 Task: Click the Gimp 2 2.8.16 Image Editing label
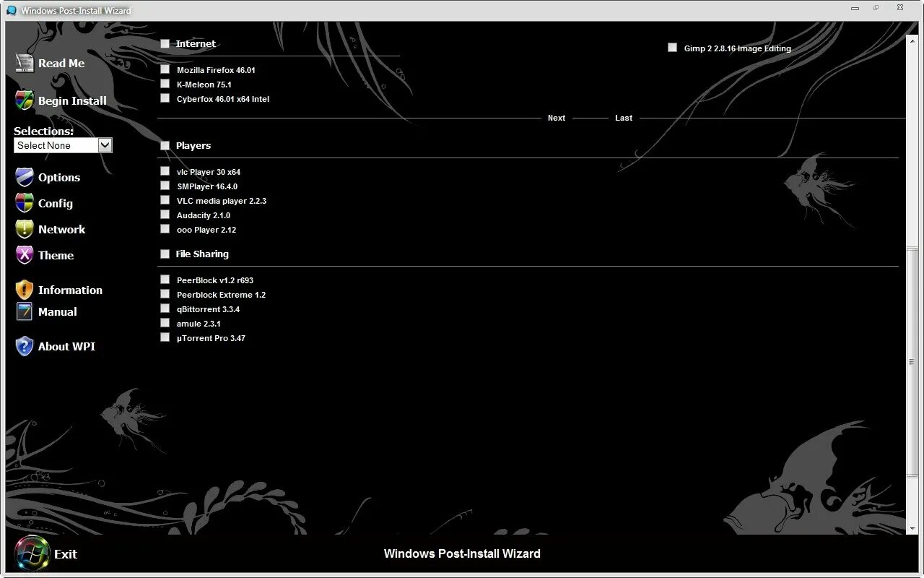point(738,48)
